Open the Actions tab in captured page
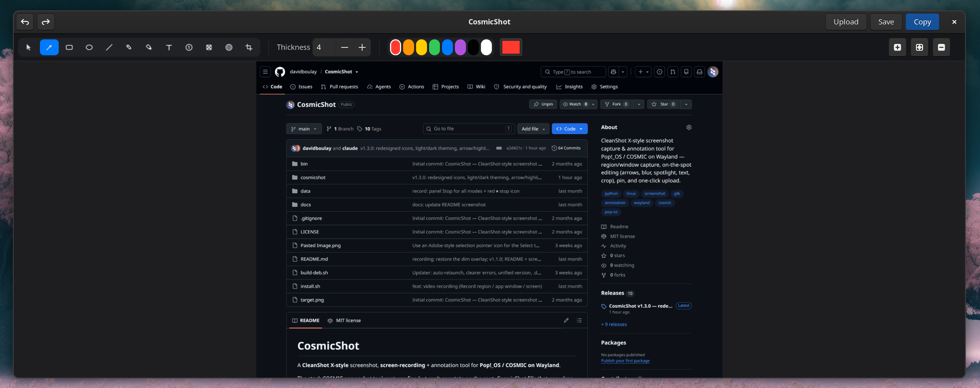Screen dimensions: 980x388 coord(412,87)
